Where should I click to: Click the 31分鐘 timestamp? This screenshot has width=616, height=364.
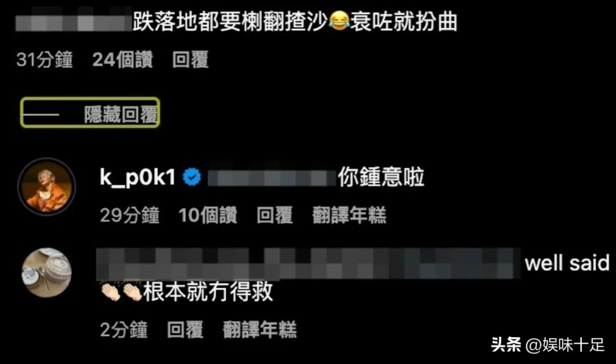click(x=45, y=60)
